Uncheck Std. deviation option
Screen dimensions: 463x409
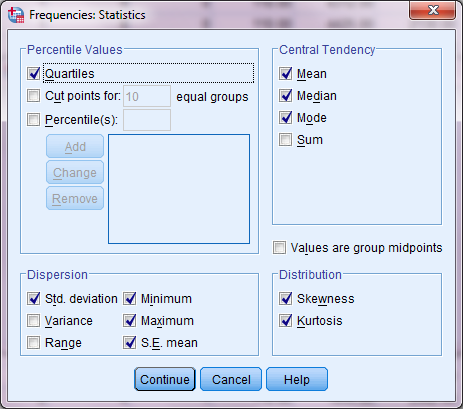pyautogui.click(x=33, y=299)
